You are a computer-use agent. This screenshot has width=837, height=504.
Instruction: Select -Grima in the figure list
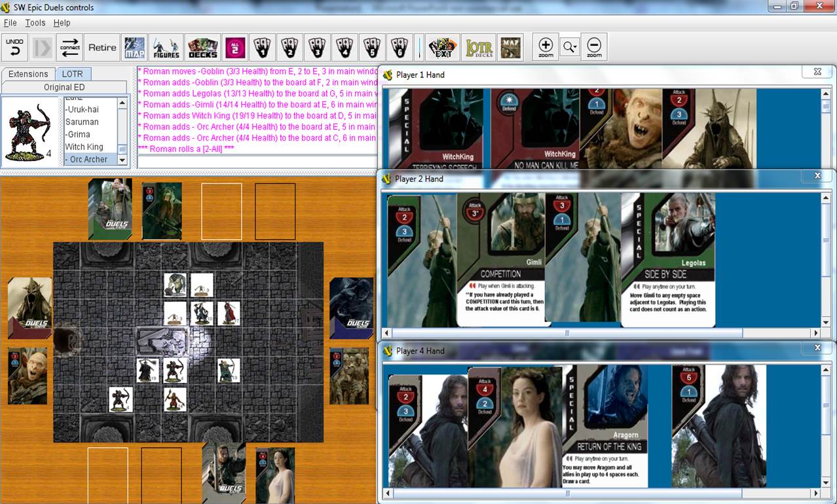pos(90,134)
